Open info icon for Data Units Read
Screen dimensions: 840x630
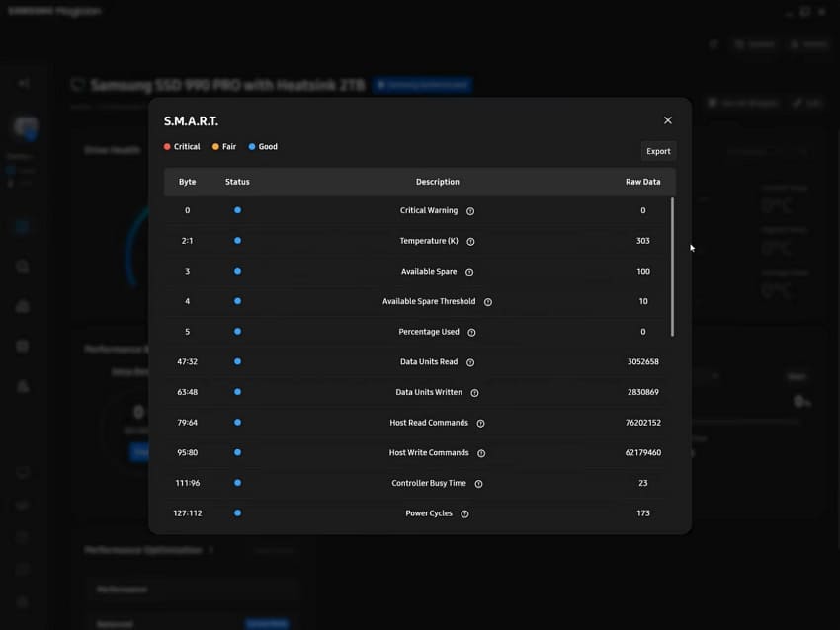(x=470, y=362)
